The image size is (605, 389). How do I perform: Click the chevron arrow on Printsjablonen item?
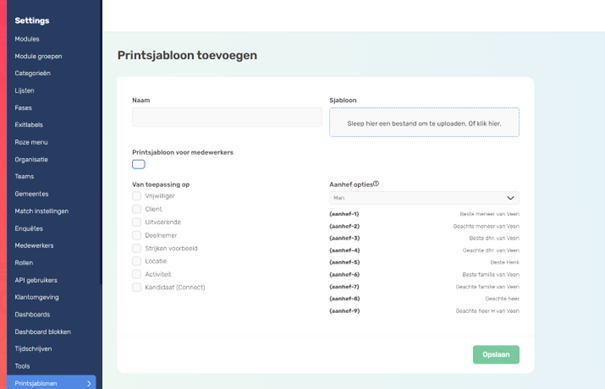89,384
